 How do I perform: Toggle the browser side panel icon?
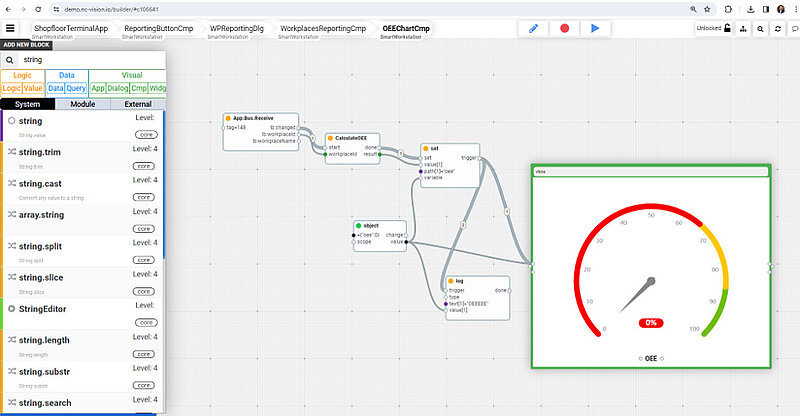coord(766,9)
